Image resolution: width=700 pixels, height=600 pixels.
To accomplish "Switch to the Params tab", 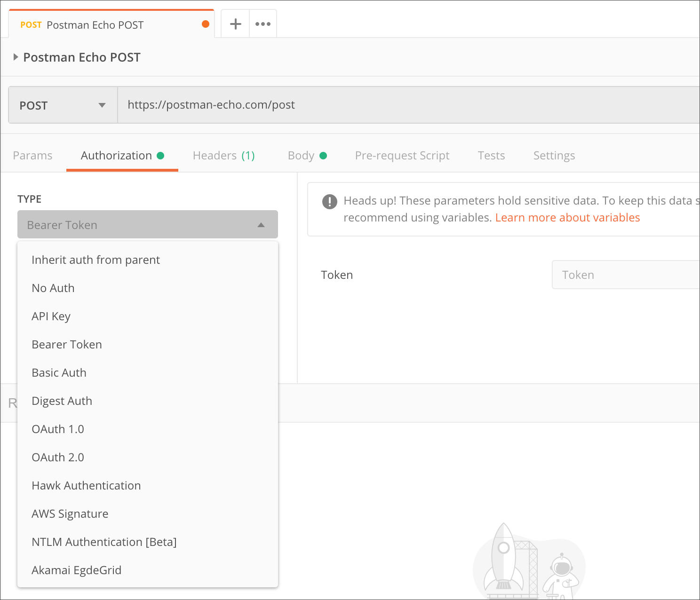I will pos(32,155).
